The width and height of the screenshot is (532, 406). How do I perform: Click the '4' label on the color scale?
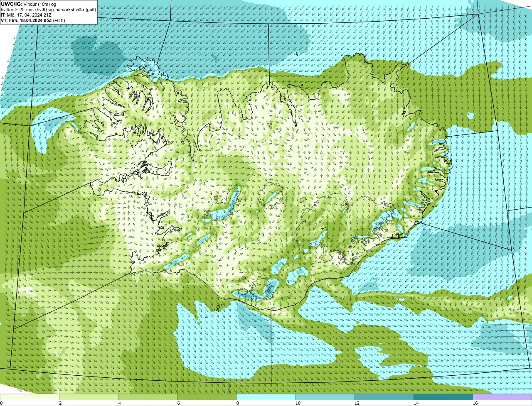(x=119, y=403)
